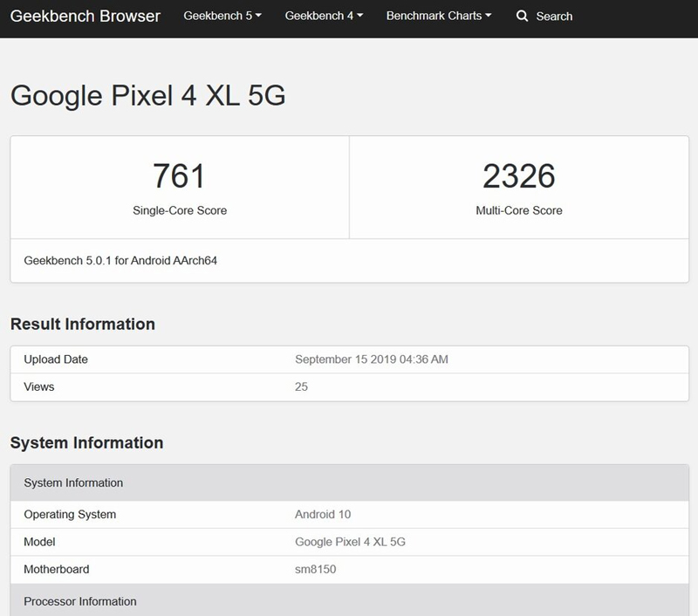This screenshot has height=616, width=698.
Task: Open the Geekbench 5 dropdown menu
Action: pyautogui.click(x=221, y=16)
